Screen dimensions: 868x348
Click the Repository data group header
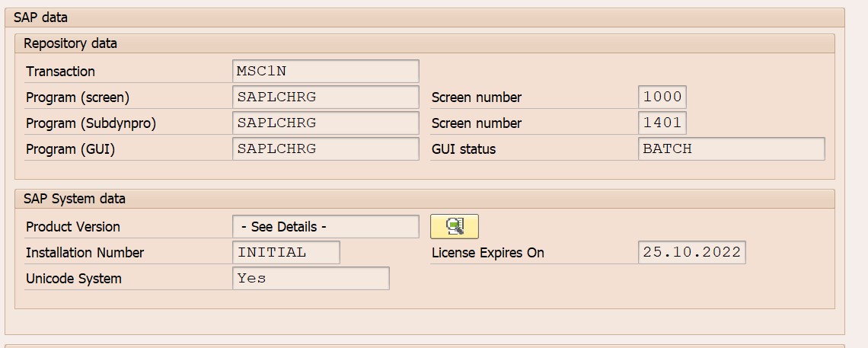70,43
